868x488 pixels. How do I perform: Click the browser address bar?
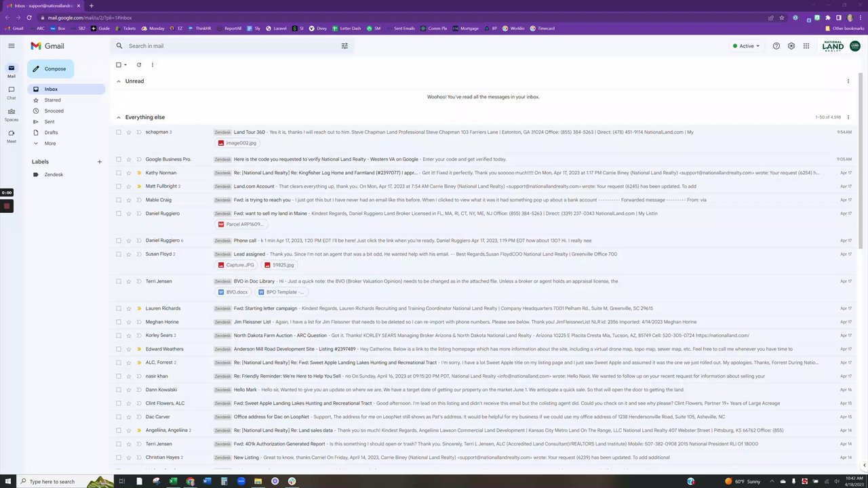pyautogui.click(x=400, y=18)
